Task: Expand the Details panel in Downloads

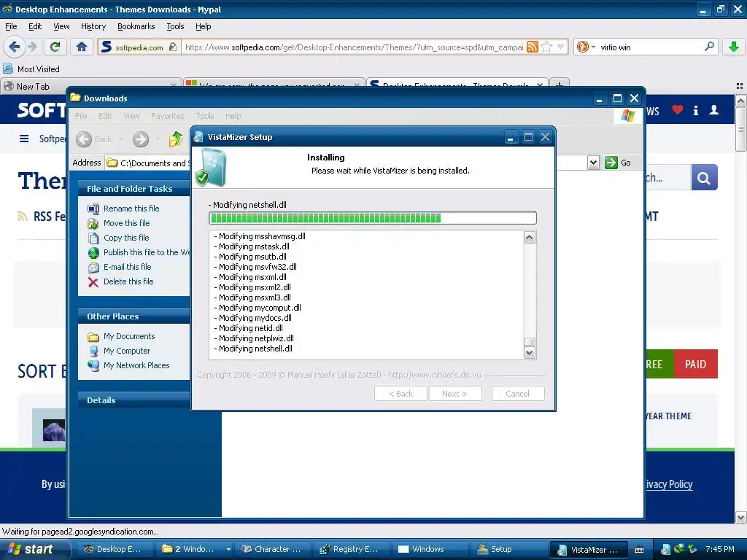Action: pos(134,400)
